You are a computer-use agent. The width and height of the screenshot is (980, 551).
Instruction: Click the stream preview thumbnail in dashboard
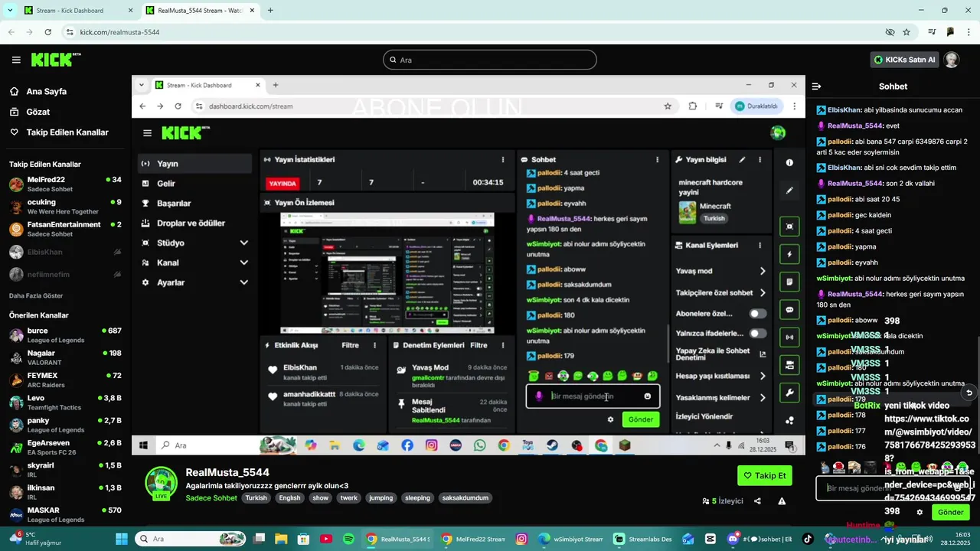(x=387, y=272)
